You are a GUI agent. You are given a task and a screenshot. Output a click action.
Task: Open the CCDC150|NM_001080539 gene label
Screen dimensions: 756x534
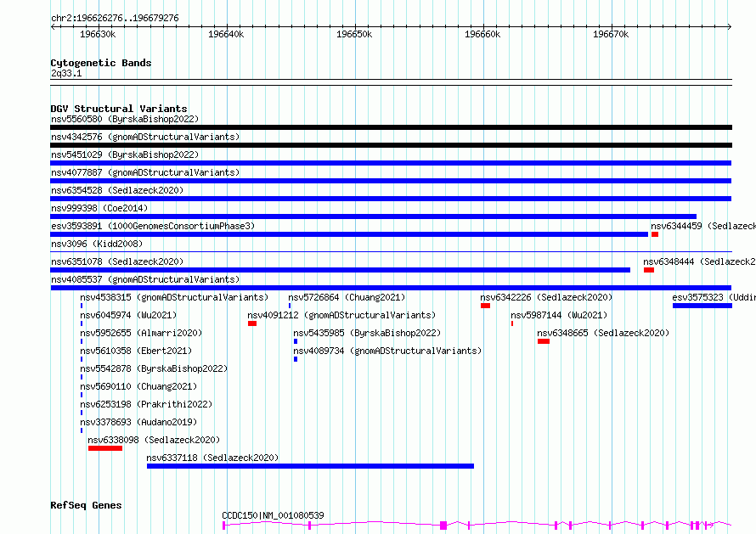pos(273,515)
